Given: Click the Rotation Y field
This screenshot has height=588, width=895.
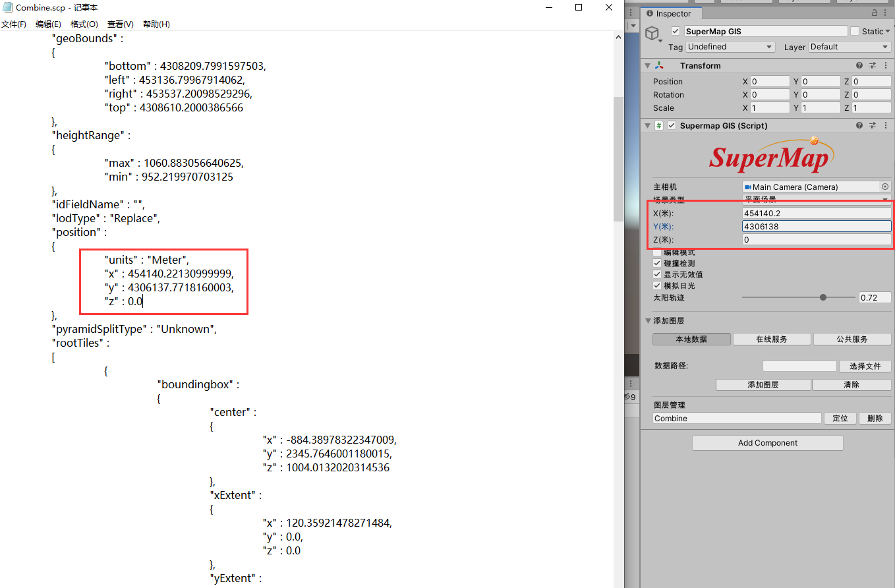Looking at the screenshot, I should click(821, 94).
